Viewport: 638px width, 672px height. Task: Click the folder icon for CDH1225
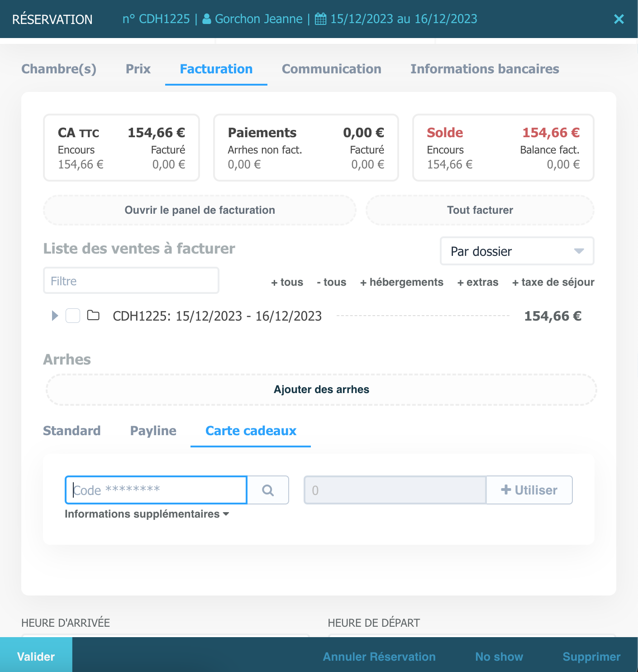coord(93,315)
